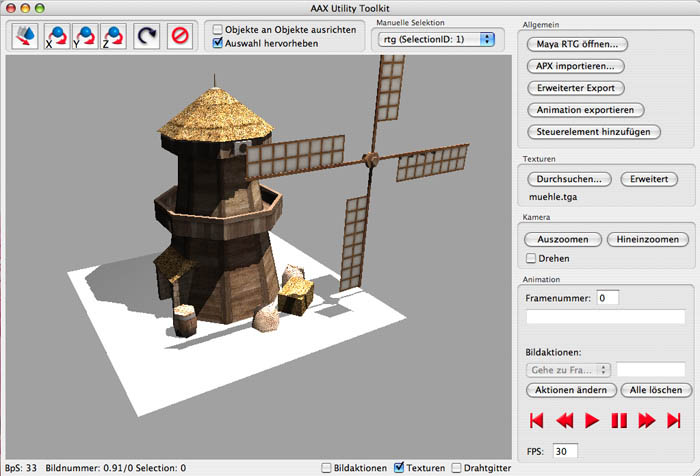Click the Framenummer input field
The width and height of the screenshot is (700, 476).
(x=608, y=298)
